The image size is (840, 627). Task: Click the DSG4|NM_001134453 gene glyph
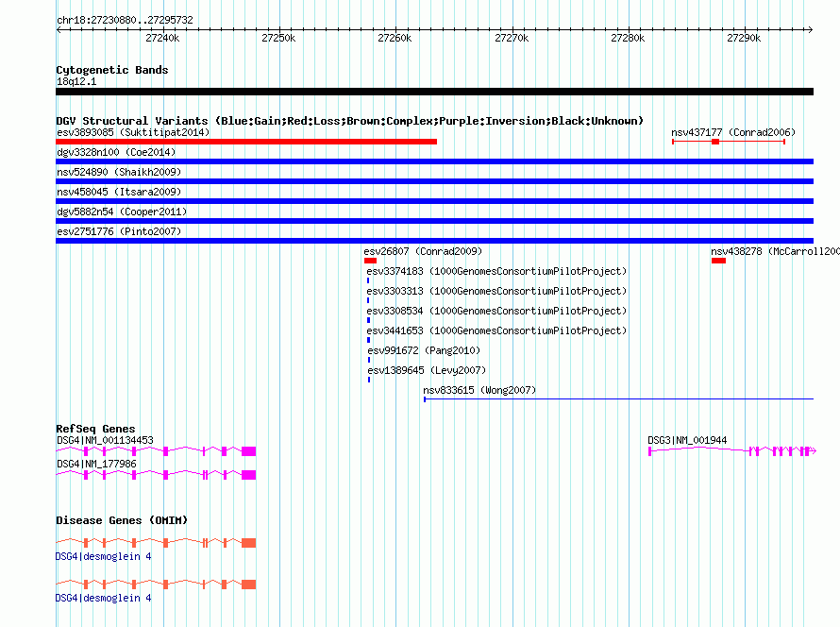156,451
